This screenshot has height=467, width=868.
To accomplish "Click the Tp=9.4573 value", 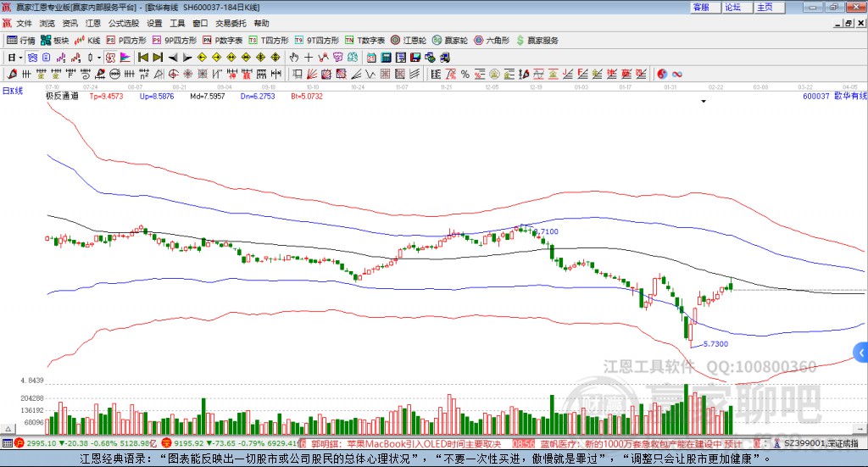I will coord(106,96).
